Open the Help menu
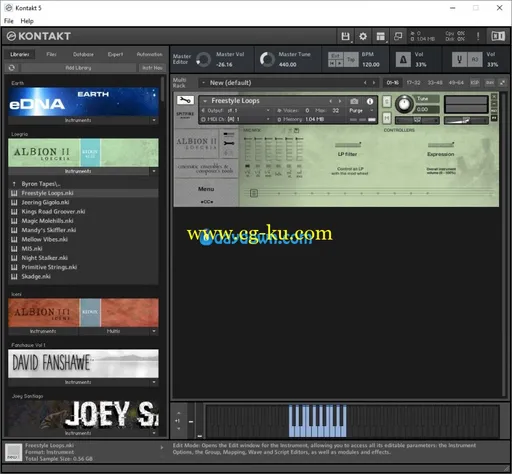Image resolution: width=512 pixels, height=474 pixels. (27, 21)
